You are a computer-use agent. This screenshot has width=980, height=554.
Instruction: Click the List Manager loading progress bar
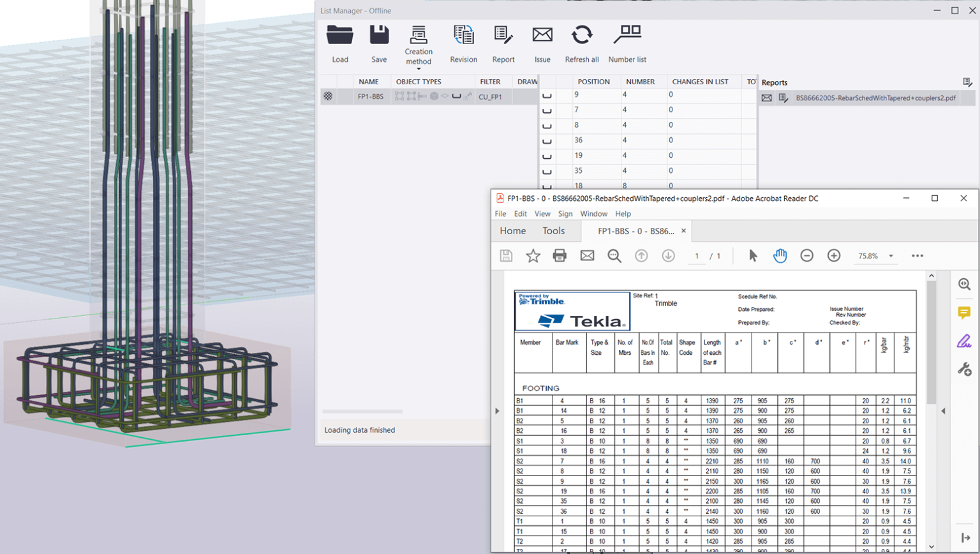tap(362, 411)
